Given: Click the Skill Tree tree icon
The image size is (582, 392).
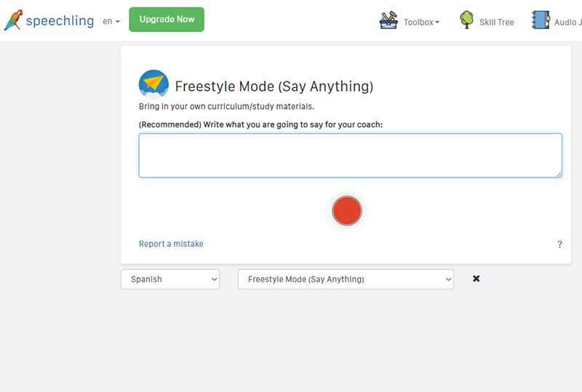Looking at the screenshot, I should click(x=466, y=20).
